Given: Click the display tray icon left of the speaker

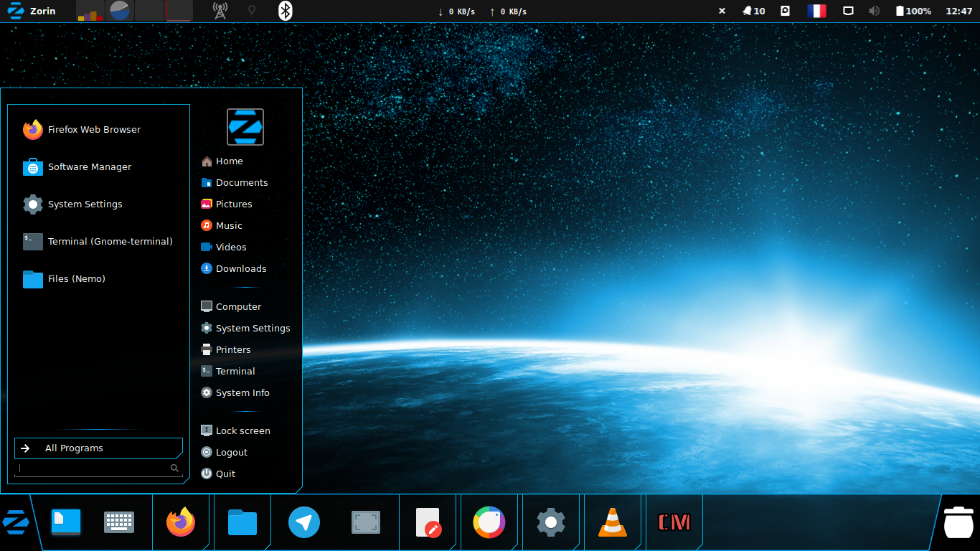Looking at the screenshot, I should point(848,11).
